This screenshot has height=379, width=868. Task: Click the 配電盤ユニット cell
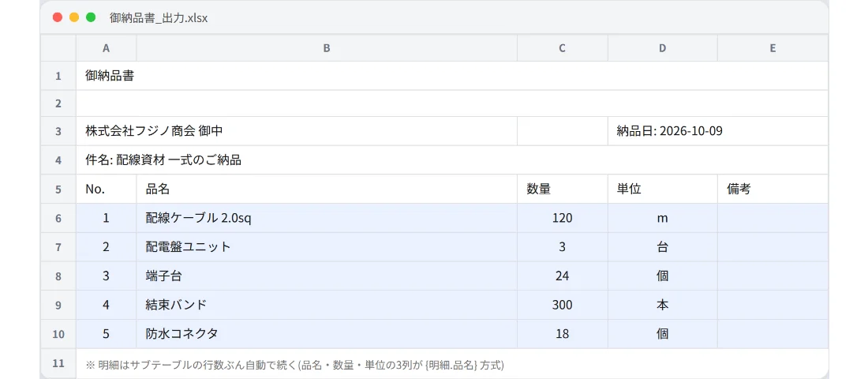pyautogui.click(x=327, y=247)
